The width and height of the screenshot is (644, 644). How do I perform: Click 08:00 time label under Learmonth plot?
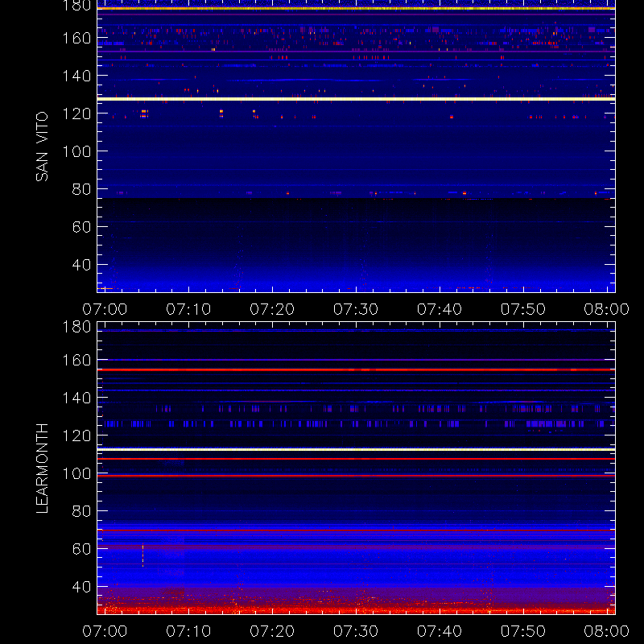[x=607, y=631]
